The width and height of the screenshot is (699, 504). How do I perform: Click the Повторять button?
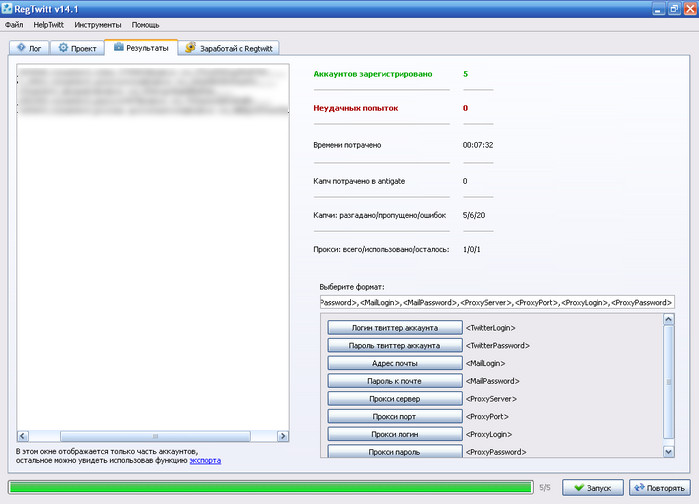pyautogui.click(x=660, y=488)
